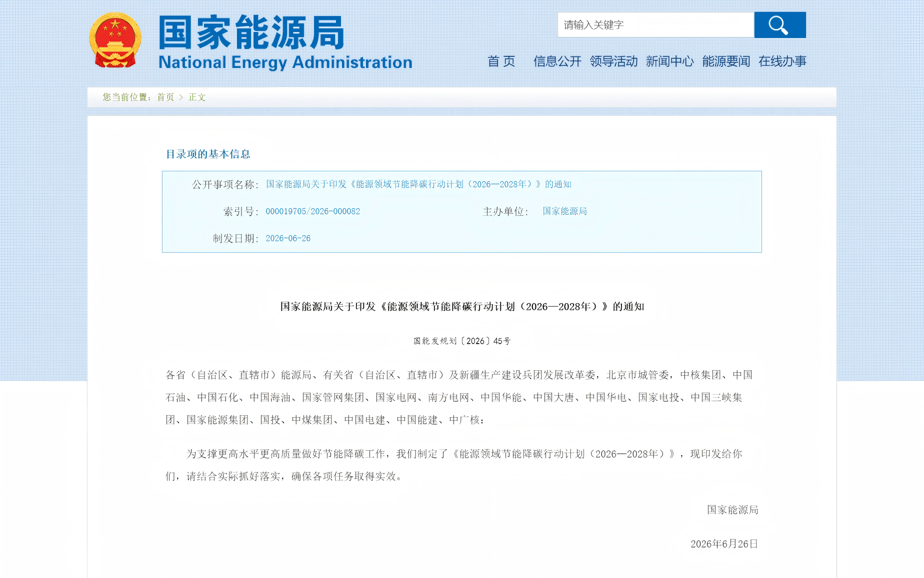Select the index number 000019705/2026-000082
Viewport: 924px width, 578px height.
[313, 211]
